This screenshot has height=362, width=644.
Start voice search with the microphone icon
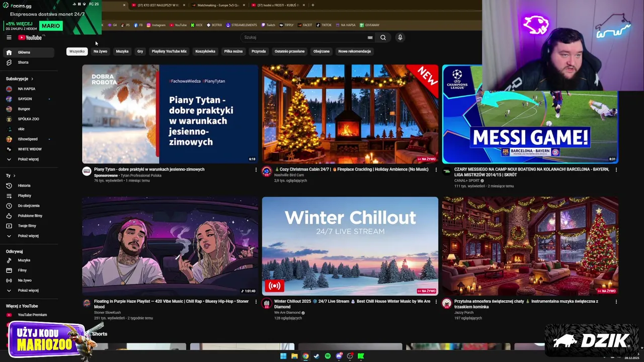400,37
